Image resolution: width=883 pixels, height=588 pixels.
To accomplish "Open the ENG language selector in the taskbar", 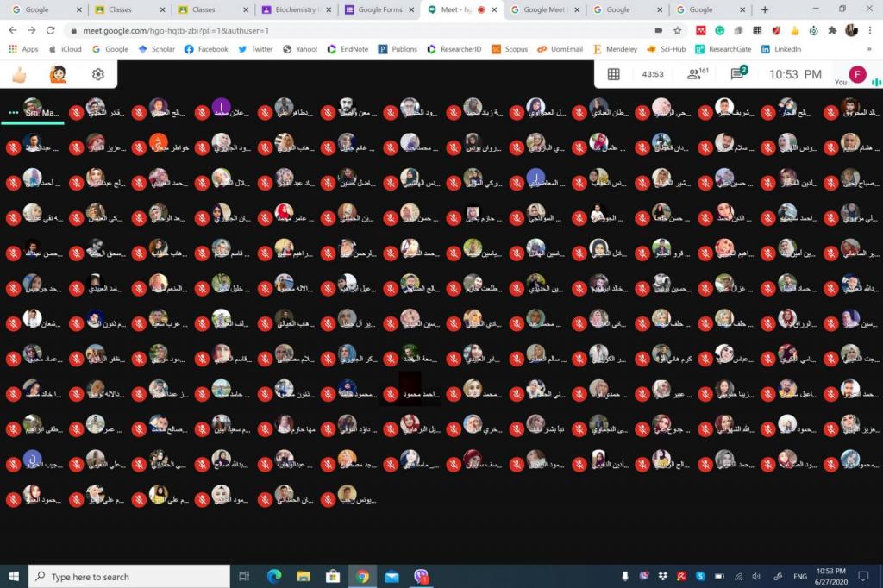I will tap(800, 576).
